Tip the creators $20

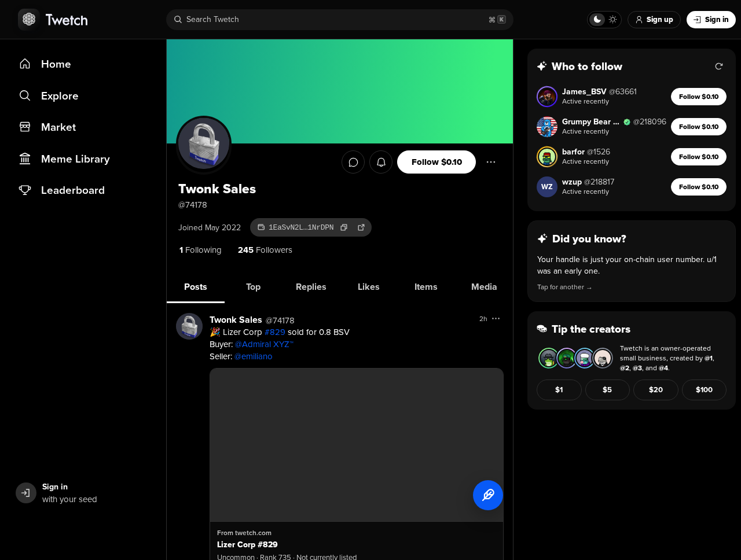pyautogui.click(x=656, y=390)
